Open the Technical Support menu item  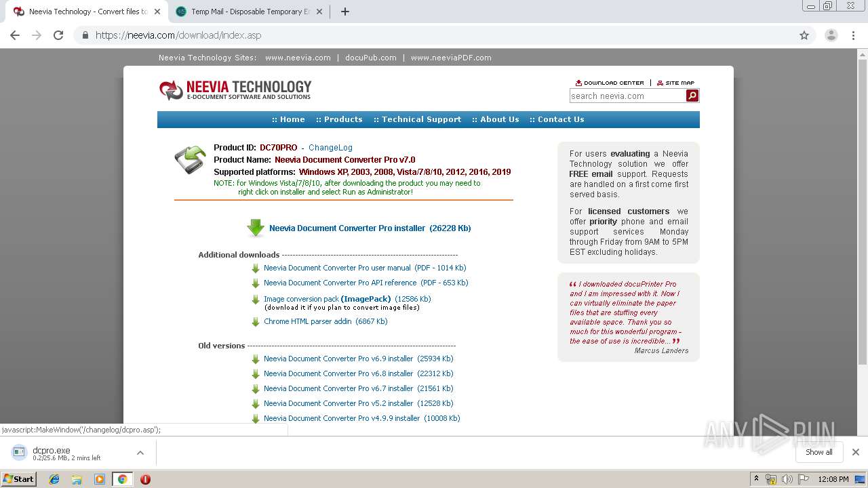click(x=417, y=119)
